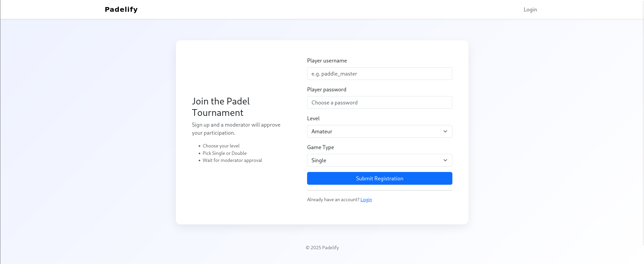Viewport: 644px width, 264px height.
Task: Click the Already have an account text
Action: pyautogui.click(x=333, y=200)
